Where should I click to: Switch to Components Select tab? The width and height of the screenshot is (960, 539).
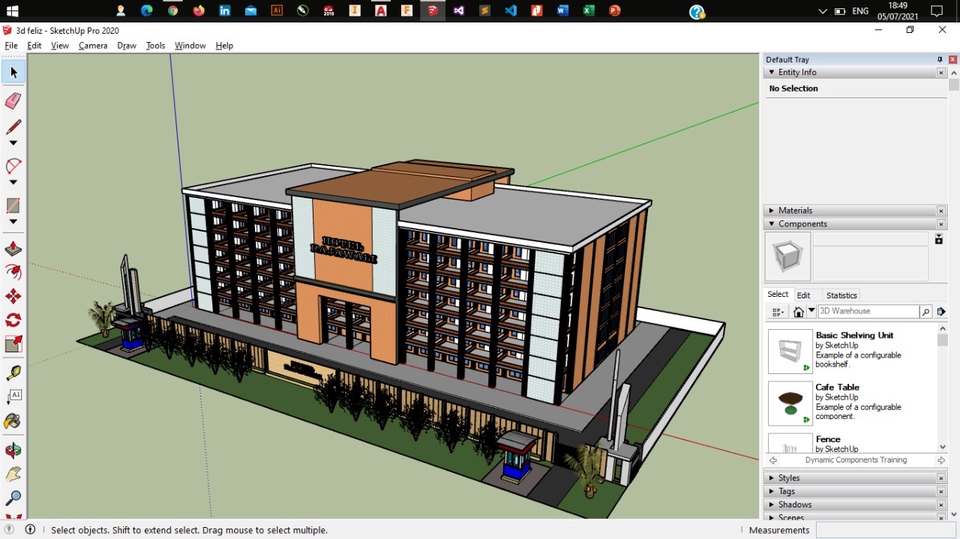click(778, 295)
